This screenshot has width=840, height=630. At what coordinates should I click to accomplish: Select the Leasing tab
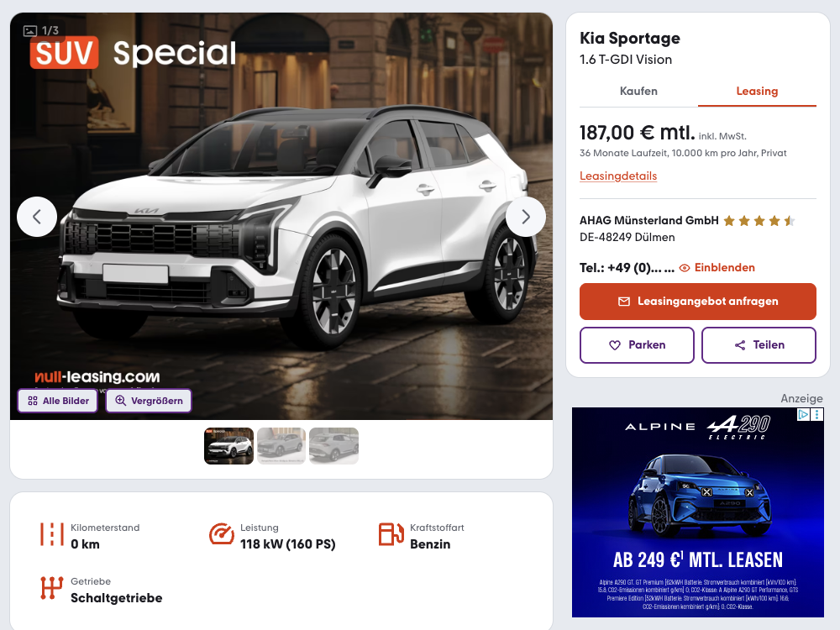coord(757,91)
